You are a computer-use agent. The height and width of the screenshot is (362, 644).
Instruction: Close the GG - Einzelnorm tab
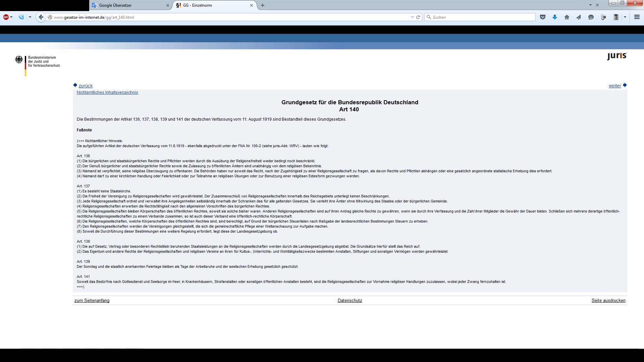(252, 5)
